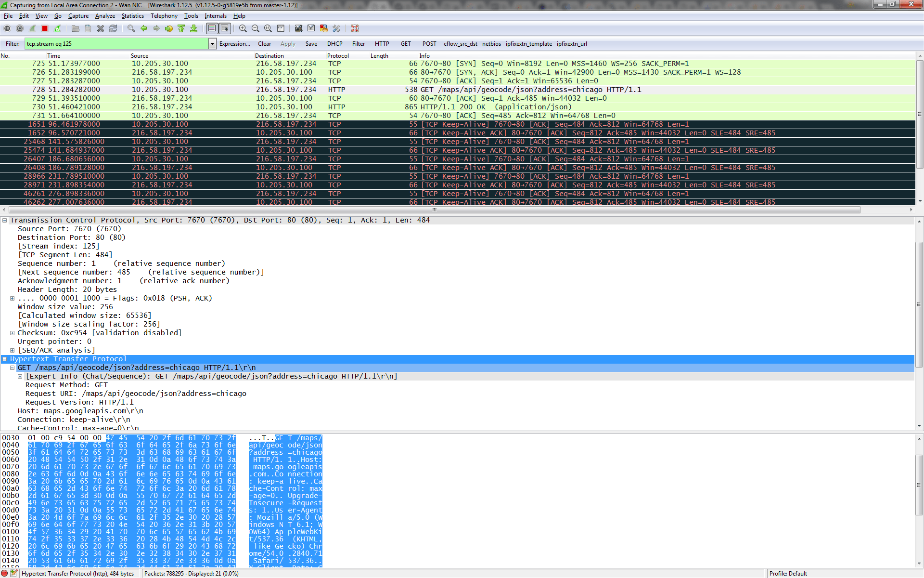Open the Telephony menu
924x578 pixels.
[164, 16]
